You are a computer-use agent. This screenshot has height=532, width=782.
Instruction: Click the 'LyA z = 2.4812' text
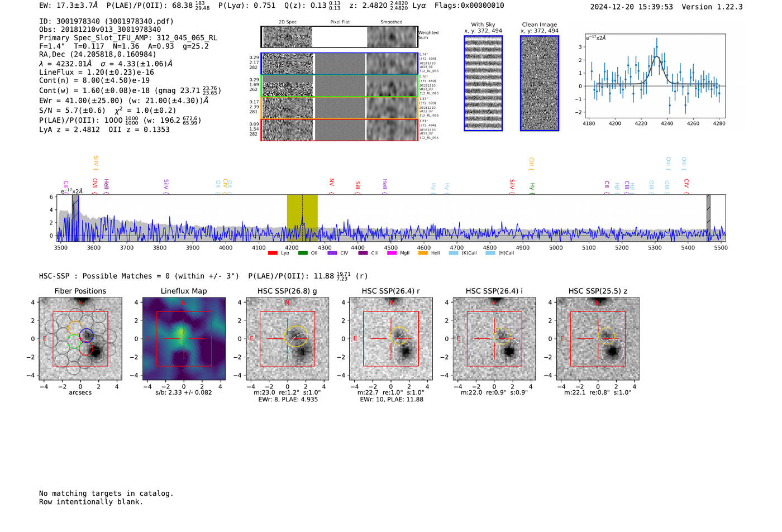point(69,130)
